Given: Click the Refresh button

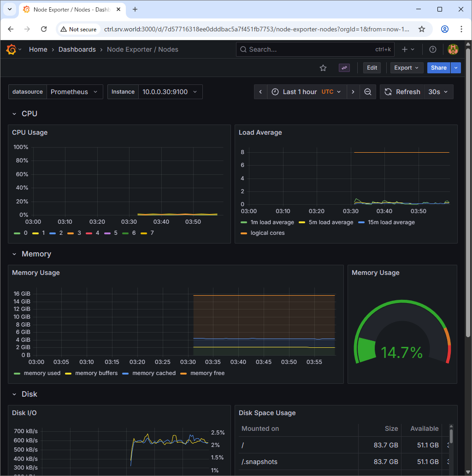Looking at the screenshot, I should click(402, 92).
